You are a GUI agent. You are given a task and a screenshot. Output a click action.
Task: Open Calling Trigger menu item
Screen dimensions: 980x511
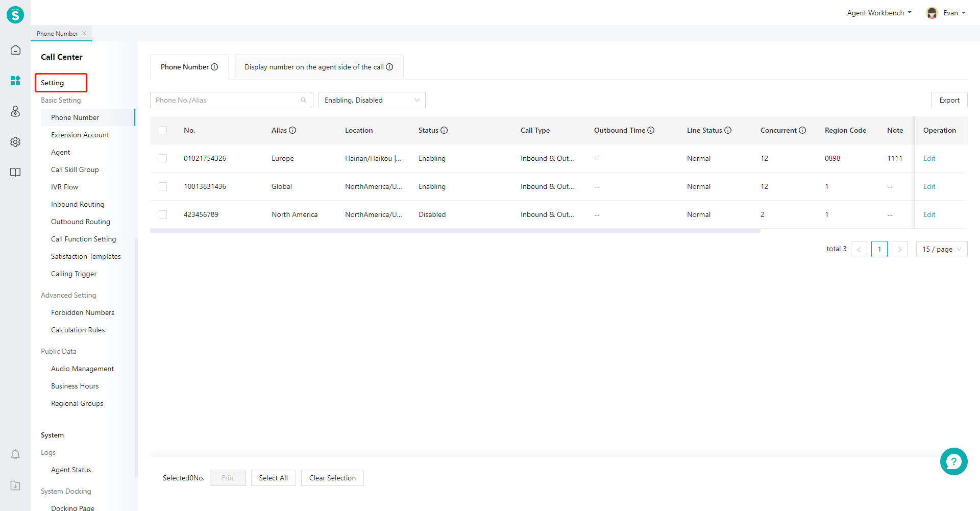click(74, 274)
